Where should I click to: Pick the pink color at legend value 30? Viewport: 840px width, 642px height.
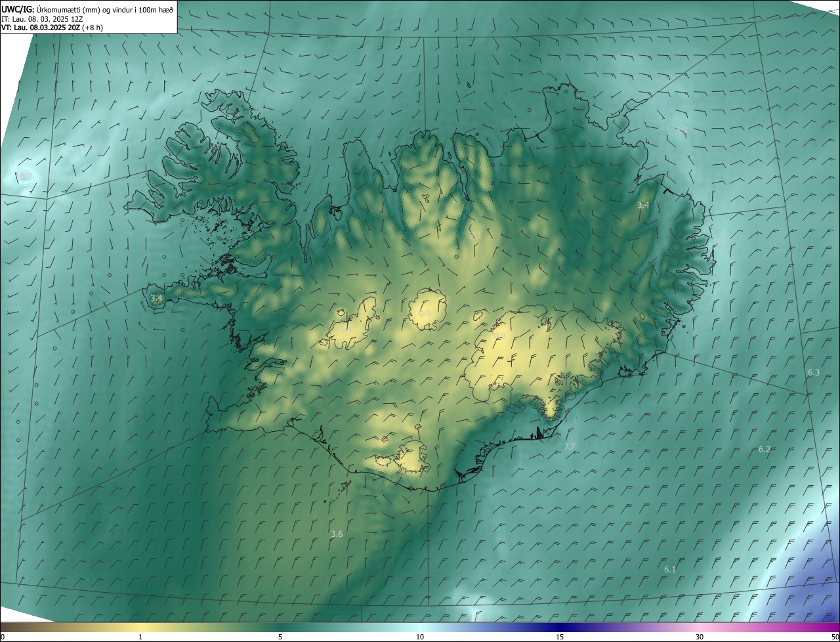click(700, 627)
